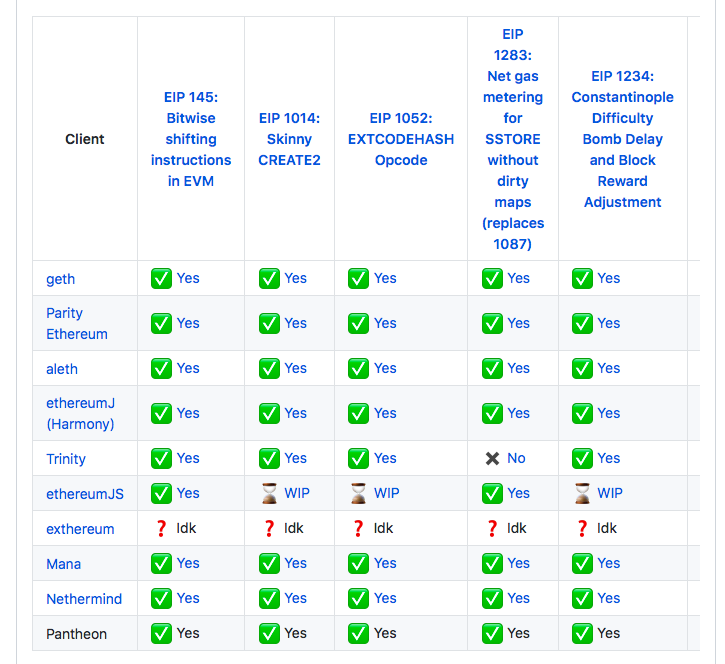Click the 'Yes' link for aleth EIP 1283
Image resolution: width=725 pixels, height=664 pixels.
click(518, 368)
